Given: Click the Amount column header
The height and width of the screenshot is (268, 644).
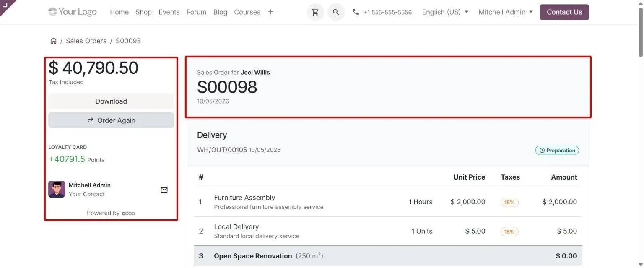Looking at the screenshot, I should click(x=564, y=177).
